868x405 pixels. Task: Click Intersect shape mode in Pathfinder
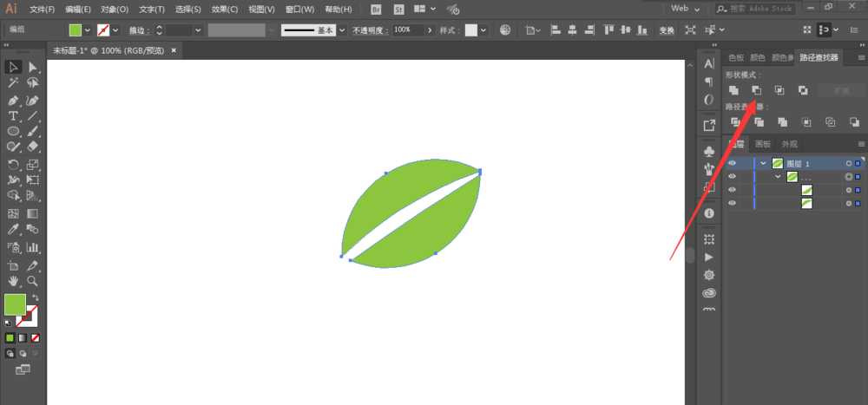(x=779, y=90)
